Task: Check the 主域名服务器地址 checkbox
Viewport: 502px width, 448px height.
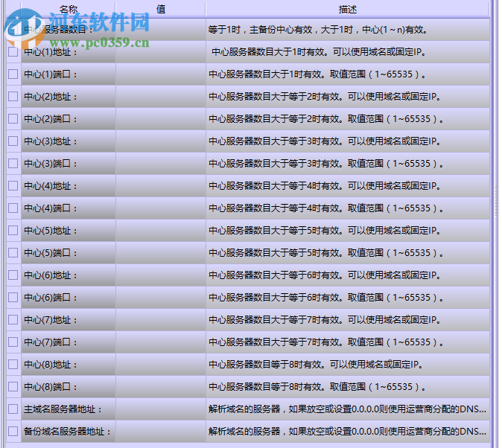Action: point(13,409)
